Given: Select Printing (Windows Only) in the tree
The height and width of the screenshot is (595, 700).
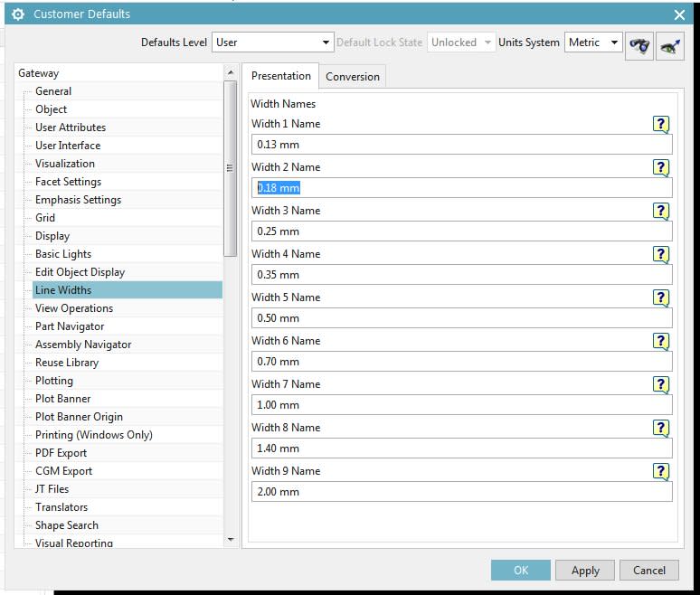Looking at the screenshot, I should point(94,435).
